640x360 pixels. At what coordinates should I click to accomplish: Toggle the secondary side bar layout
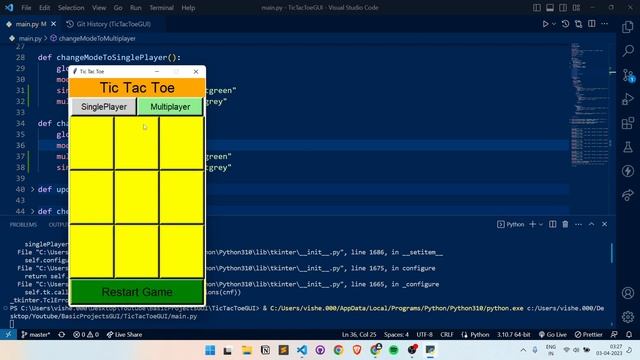coord(563,7)
